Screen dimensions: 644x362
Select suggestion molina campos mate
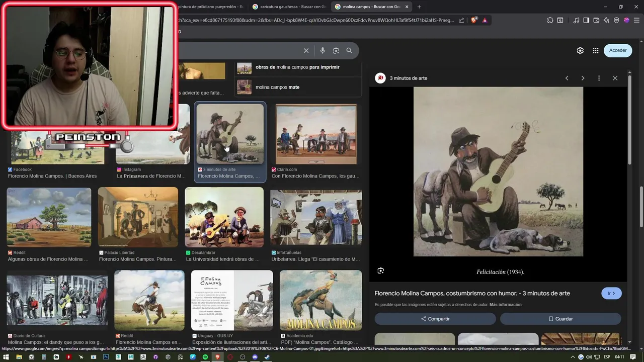298,87
